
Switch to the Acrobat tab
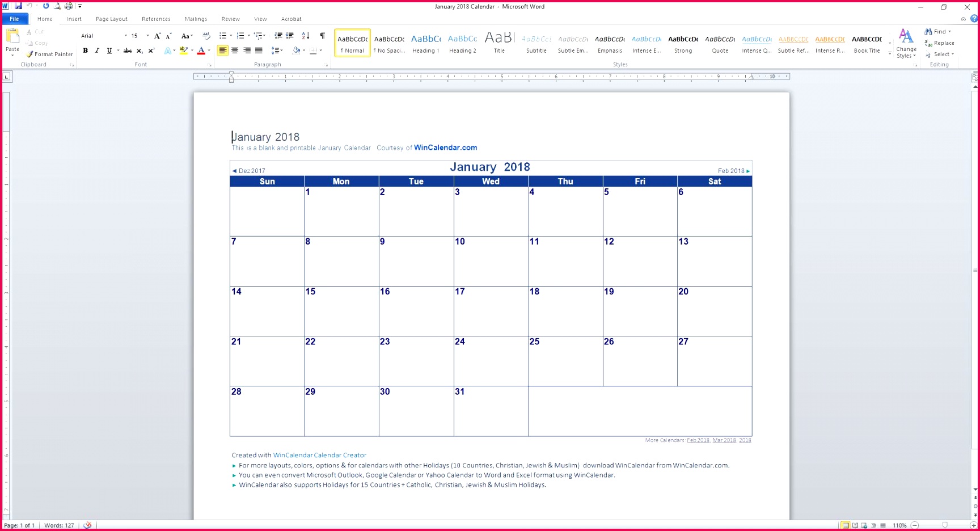click(292, 19)
